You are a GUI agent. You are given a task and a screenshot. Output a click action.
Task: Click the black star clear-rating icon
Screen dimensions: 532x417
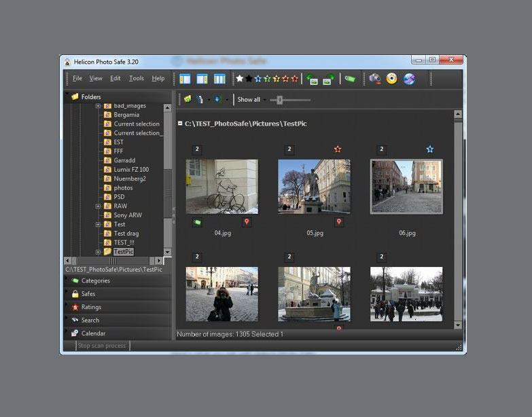[249, 79]
